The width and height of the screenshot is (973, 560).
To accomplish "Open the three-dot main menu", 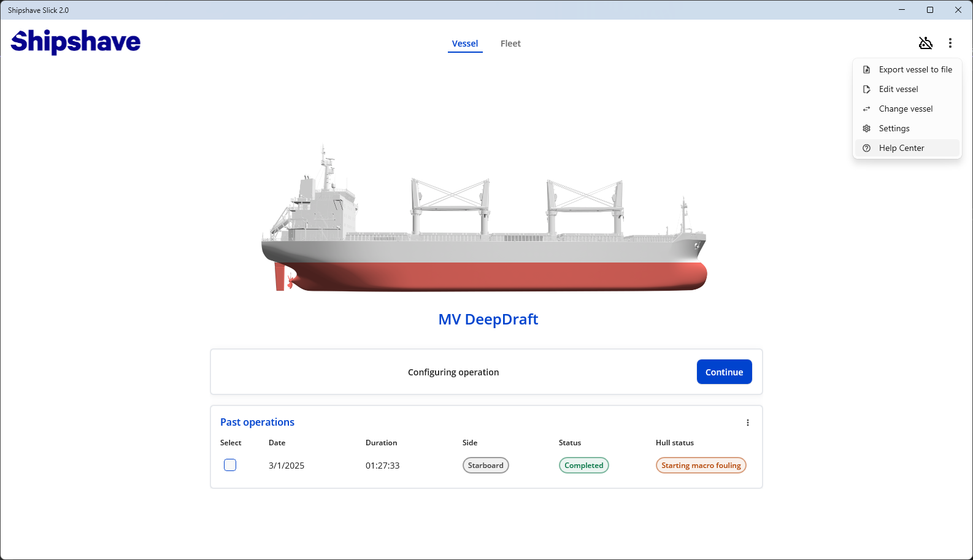I will tap(950, 43).
